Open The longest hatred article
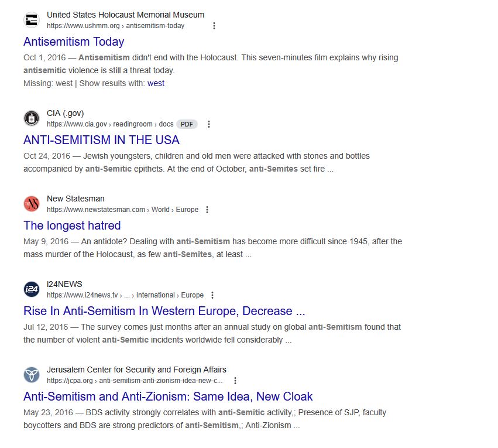This screenshot has height=448, width=498. (72, 225)
